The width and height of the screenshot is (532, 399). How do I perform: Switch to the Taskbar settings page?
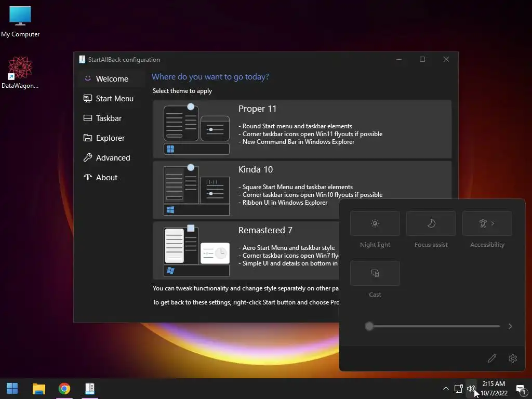coord(111,118)
